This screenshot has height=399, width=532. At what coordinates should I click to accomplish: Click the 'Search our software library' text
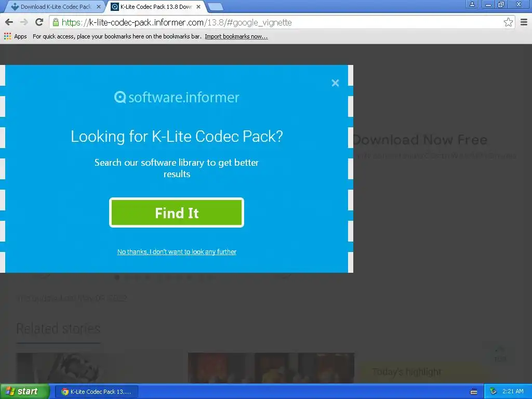click(x=177, y=168)
